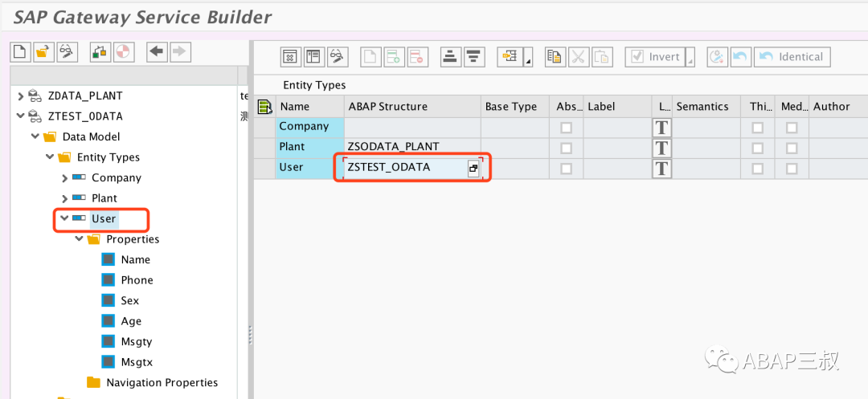
Task: Enable the Thing checkbox in Company row
Action: pos(757,128)
